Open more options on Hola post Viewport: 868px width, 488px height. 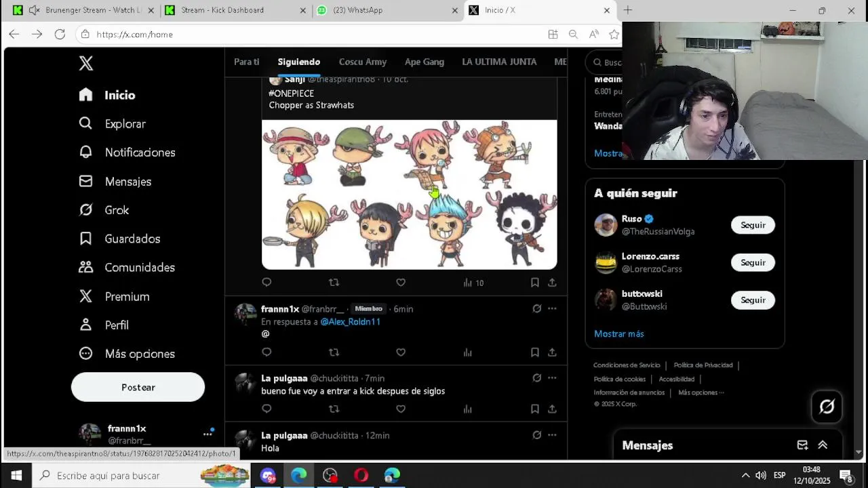(x=552, y=434)
